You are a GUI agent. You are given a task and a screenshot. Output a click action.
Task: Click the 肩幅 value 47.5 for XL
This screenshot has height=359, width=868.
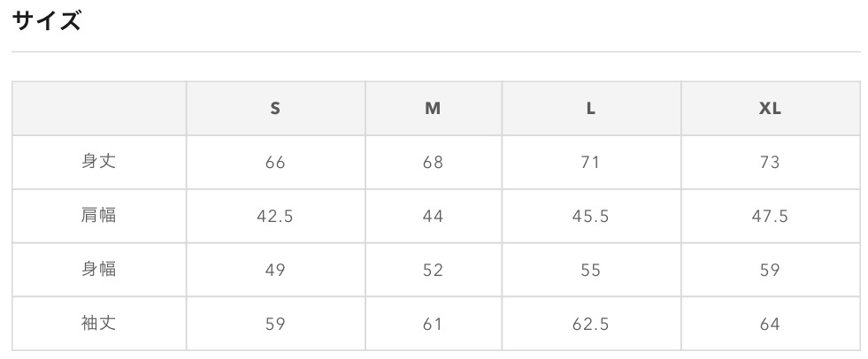pos(770,217)
